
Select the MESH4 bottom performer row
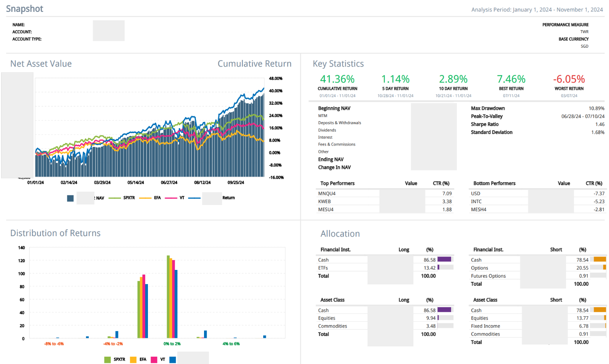coord(538,209)
